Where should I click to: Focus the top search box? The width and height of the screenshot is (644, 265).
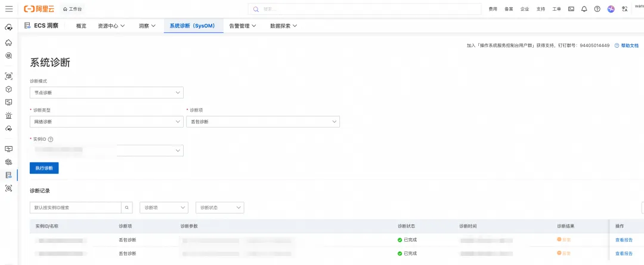tap(365, 9)
